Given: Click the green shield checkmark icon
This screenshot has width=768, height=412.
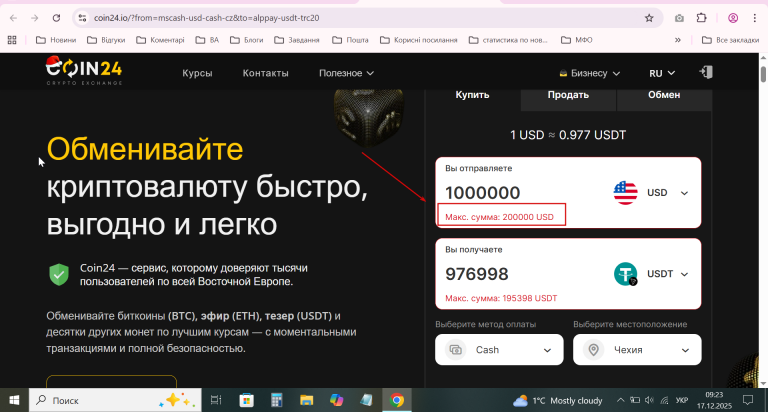Looking at the screenshot, I should coord(59,274).
